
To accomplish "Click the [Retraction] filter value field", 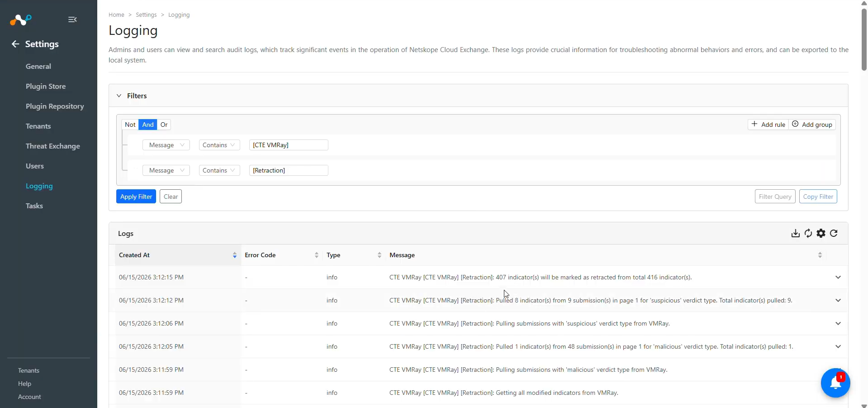I will pyautogui.click(x=289, y=170).
